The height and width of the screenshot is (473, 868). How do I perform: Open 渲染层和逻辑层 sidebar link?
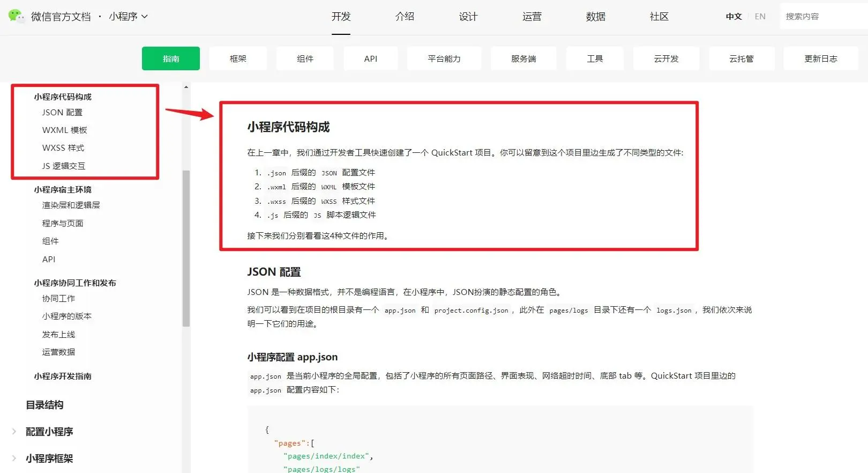tap(71, 205)
